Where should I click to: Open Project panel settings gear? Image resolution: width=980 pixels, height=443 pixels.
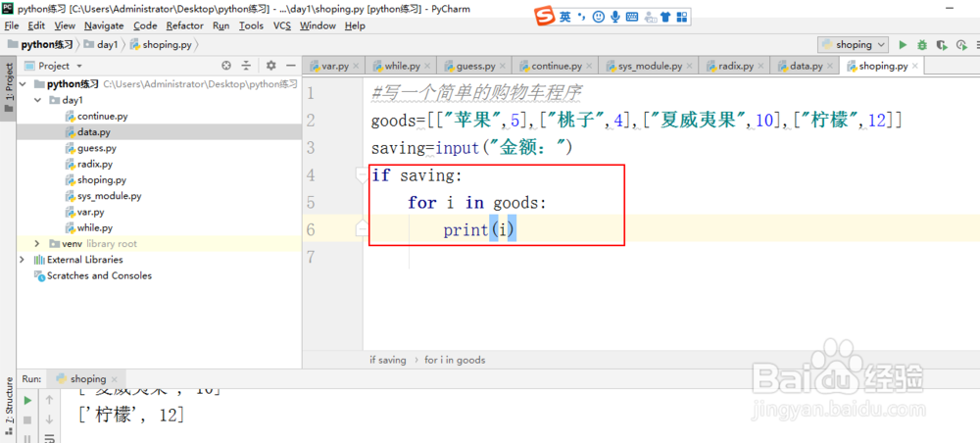tap(270, 65)
